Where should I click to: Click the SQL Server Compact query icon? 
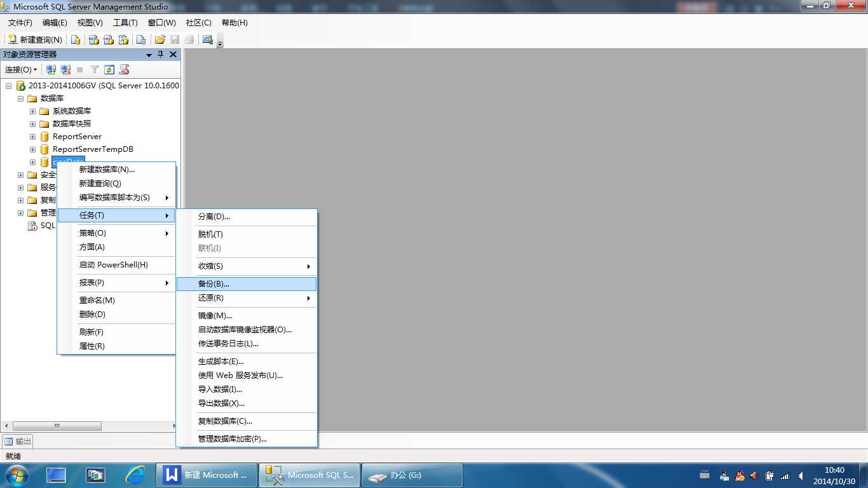tap(141, 39)
